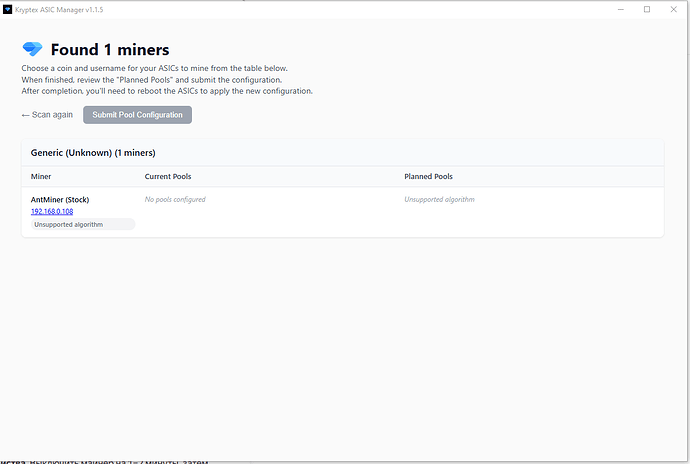The image size is (690, 464).
Task: Minimize the Kryptex ASIC Manager window
Action: coord(618,9)
